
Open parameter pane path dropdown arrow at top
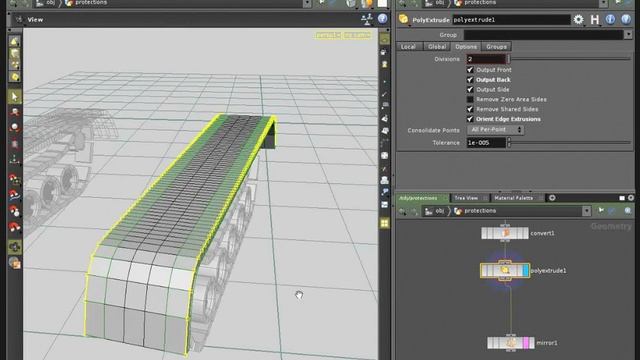click(604, 4)
